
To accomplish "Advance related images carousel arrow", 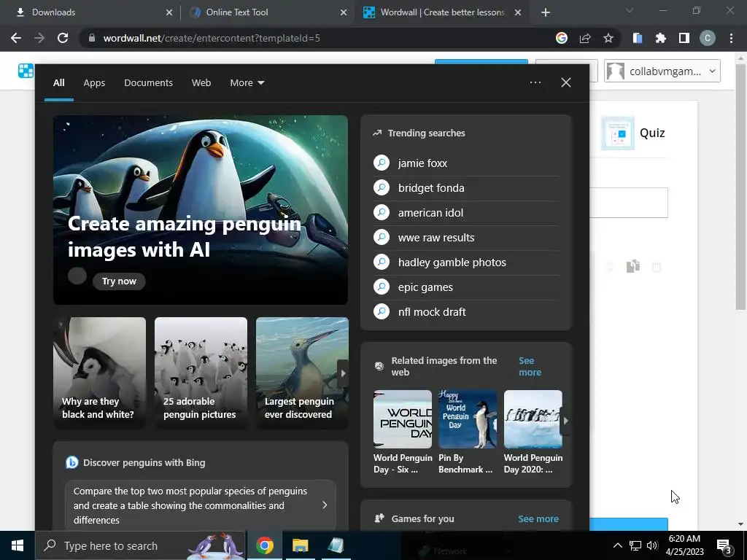I will point(565,421).
